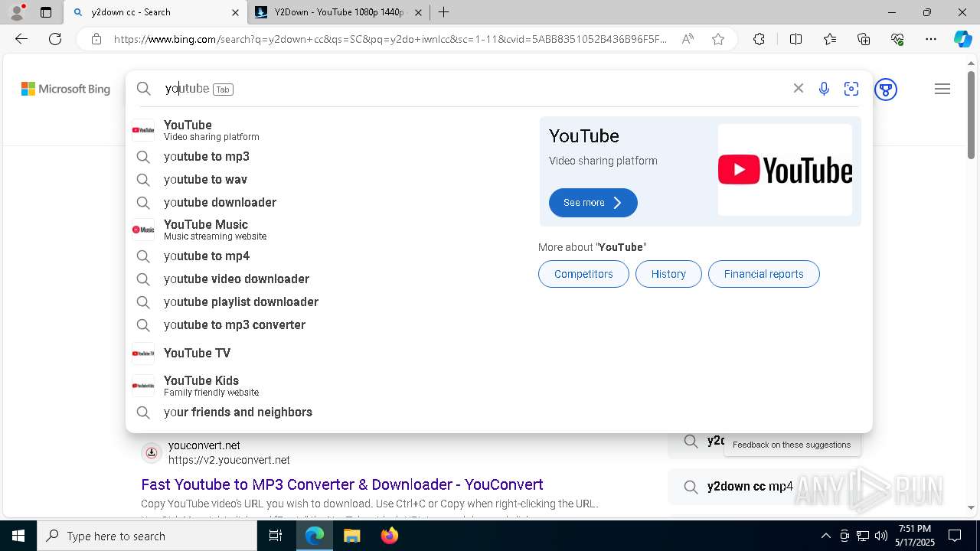This screenshot has width=980, height=551.
Task: Clear the Bing search box with the X
Action: [798, 89]
